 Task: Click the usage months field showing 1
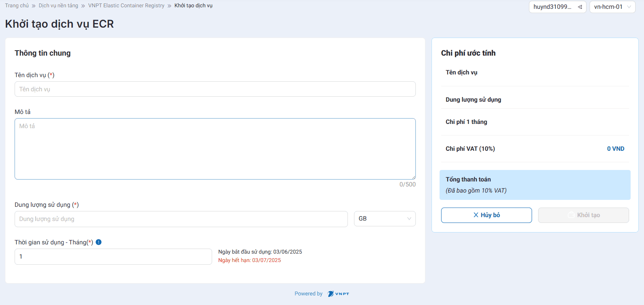(x=113, y=257)
